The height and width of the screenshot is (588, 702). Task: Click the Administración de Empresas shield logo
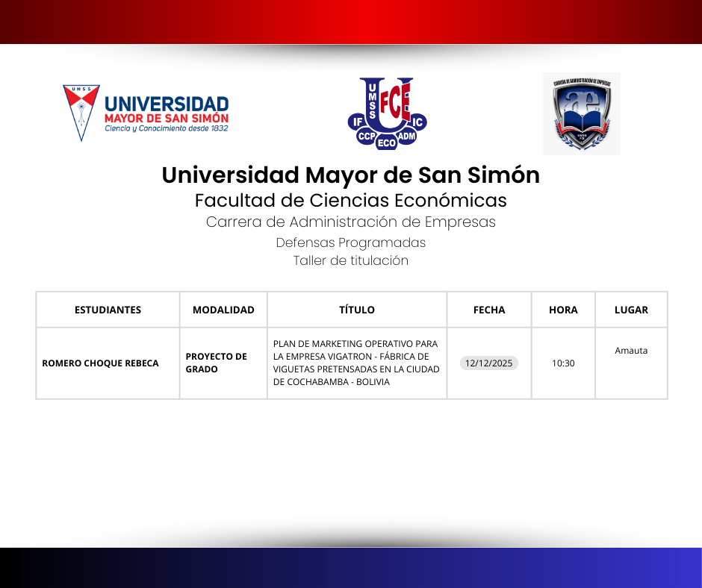tap(581, 113)
